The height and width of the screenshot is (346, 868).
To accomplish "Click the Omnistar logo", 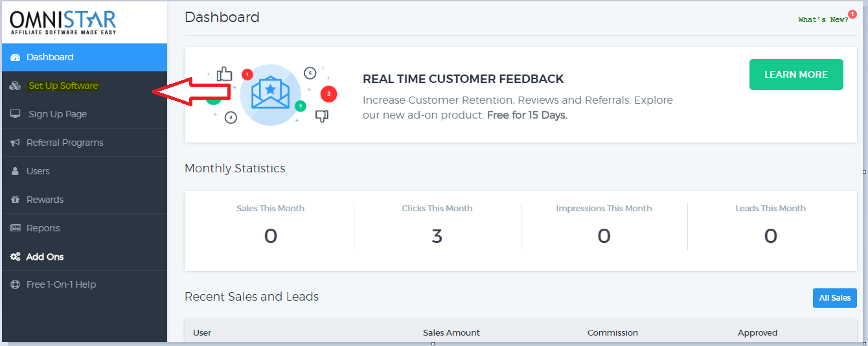I will [x=63, y=23].
